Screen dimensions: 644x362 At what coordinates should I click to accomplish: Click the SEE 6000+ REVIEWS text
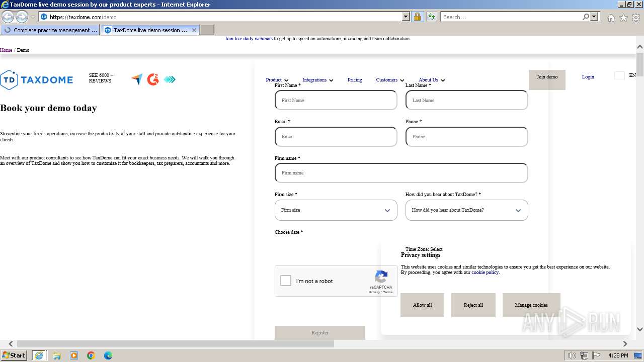[x=101, y=78]
